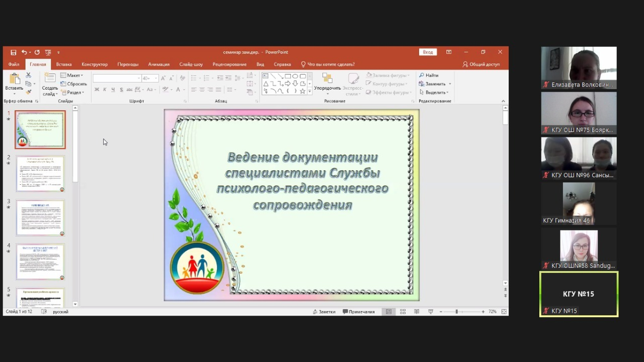Click the Cut scissors icon

(x=28, y=76)
